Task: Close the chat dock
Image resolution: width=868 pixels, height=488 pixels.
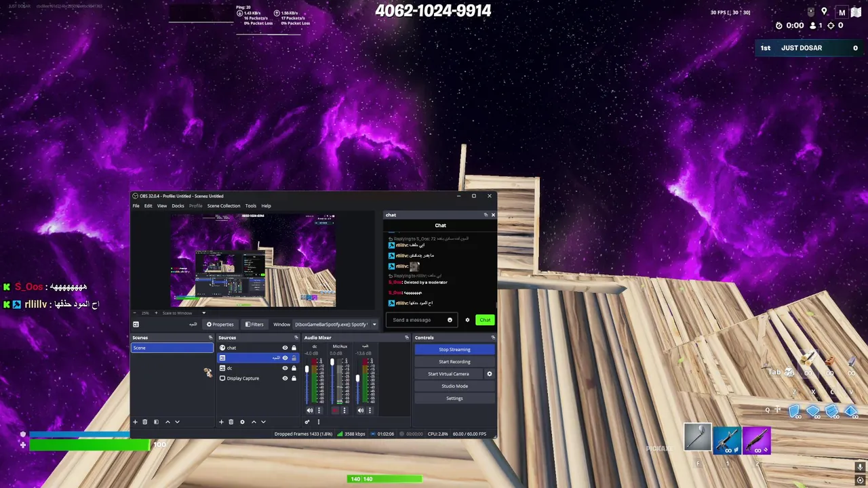Action: pyautogui.click(x=493, y=215)
